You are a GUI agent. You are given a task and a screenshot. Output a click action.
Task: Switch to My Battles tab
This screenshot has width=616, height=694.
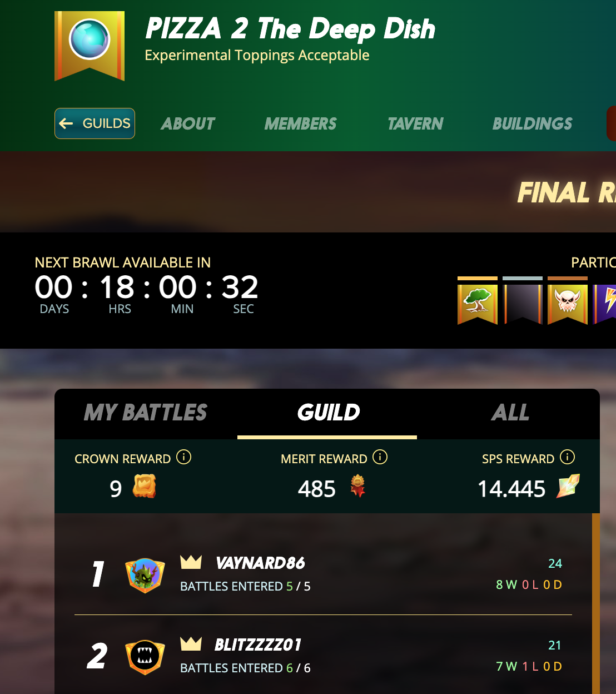146,413
